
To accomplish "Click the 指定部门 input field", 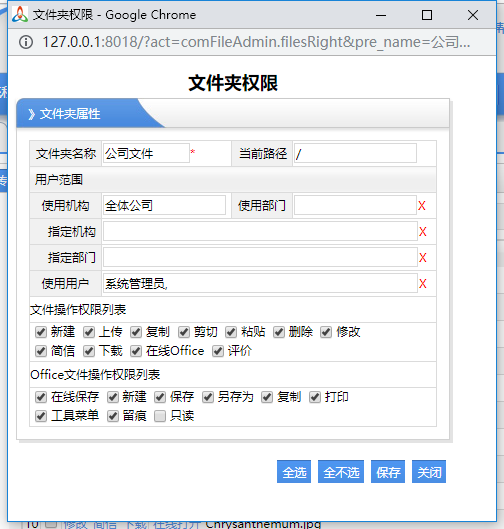I will coord(260,257).
